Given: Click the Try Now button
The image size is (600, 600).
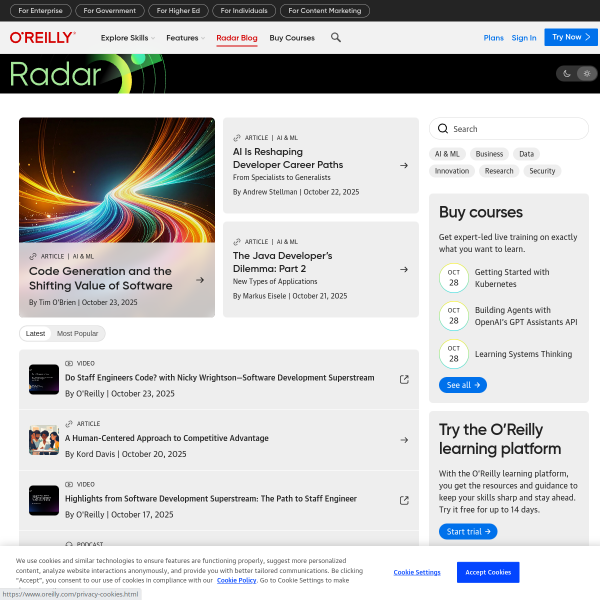Looking at the screenshot, I should click(x=571, y=37).
